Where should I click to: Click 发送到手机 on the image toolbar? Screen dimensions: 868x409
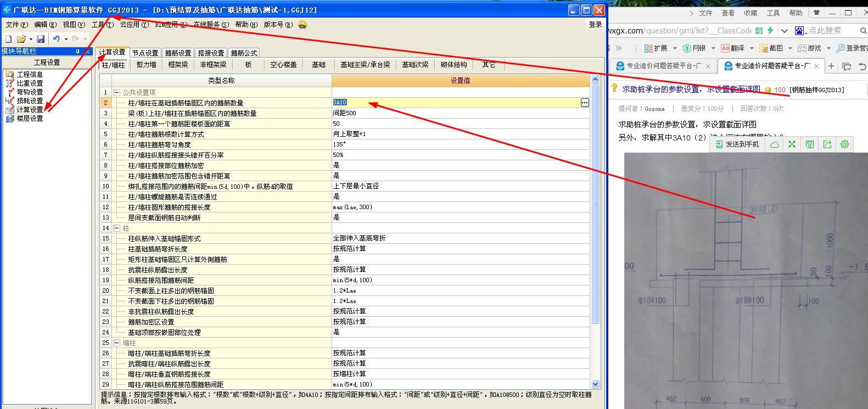tap(737, 144)
